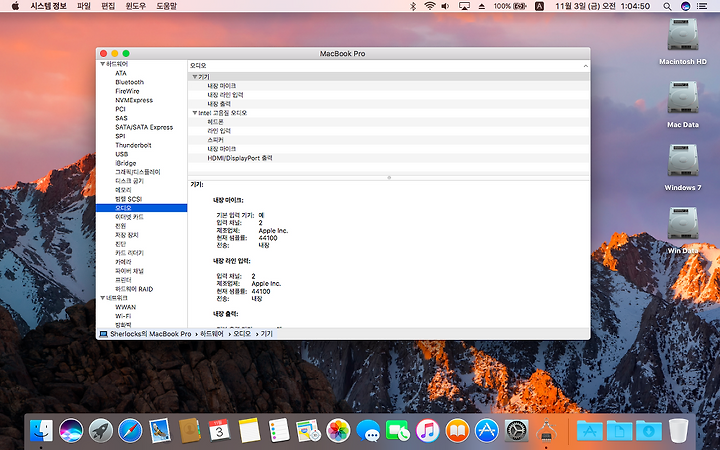Open volume control in menu bar

pos(445,6)
